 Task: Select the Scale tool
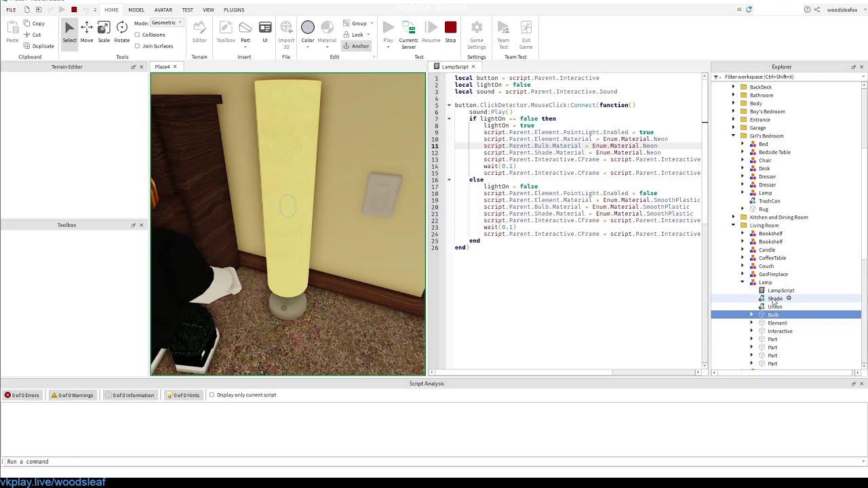[104, 32]
